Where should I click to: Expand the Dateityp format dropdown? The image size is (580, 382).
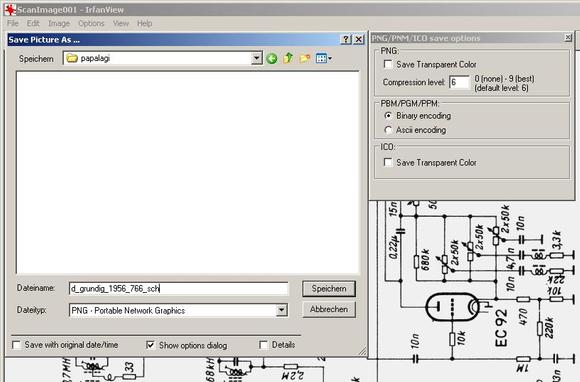point(281,310)
